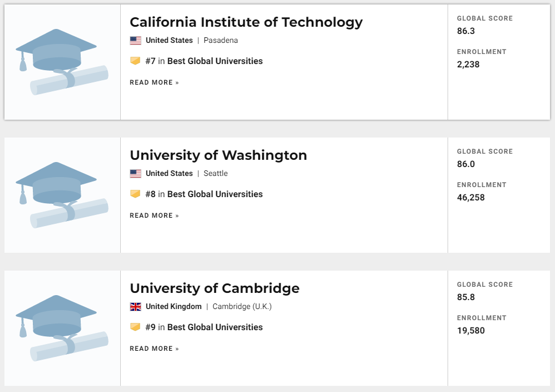Screen dimensions: 555x392
Task: Click Read More under University of Cambridge
Action: click(154, 349)
